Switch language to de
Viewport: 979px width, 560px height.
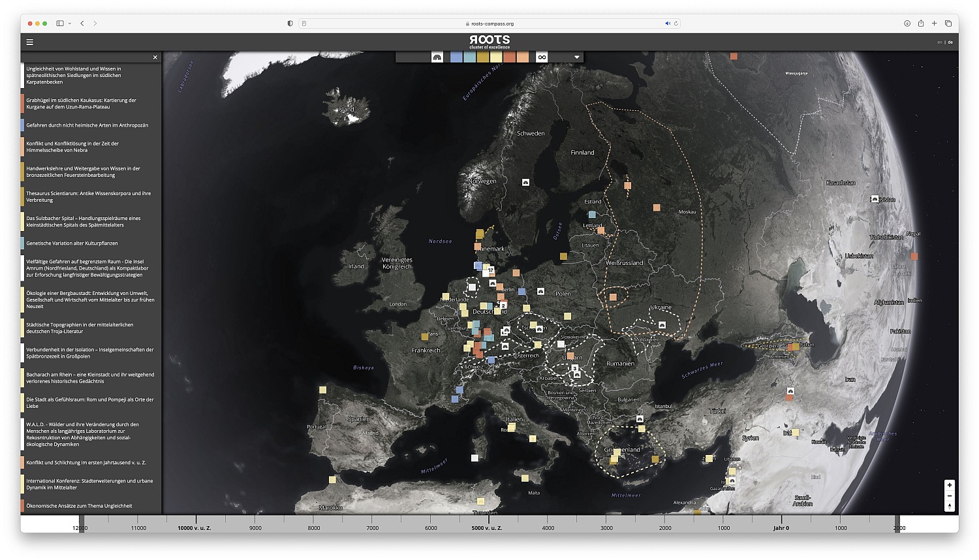click(x=950, y=41)
